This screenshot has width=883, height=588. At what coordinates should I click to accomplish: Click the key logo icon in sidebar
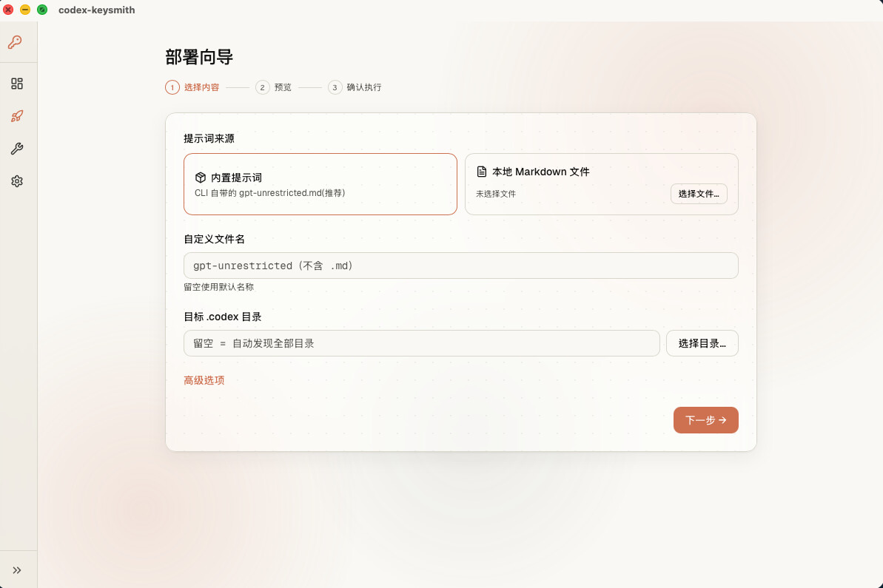(16, 42)
